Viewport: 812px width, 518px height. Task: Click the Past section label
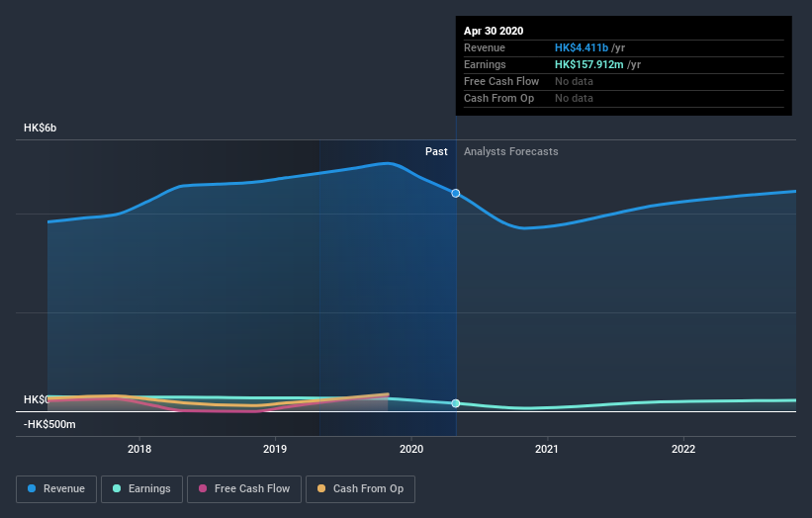[436, 151]
